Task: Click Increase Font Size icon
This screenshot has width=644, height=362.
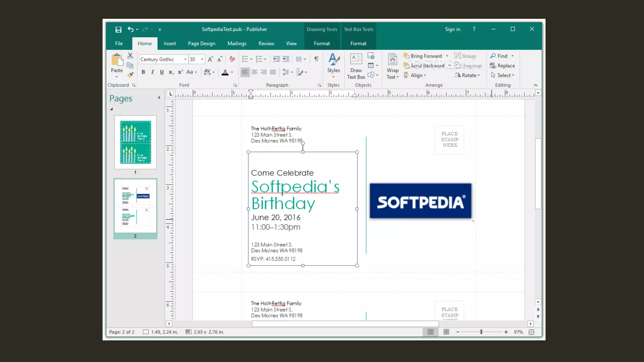Action: [x=210, y=59]
